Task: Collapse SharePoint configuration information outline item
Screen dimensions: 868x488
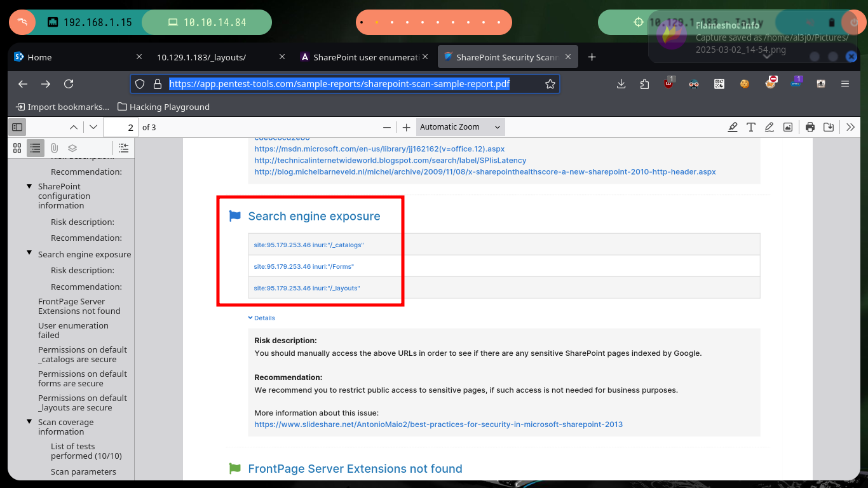Action: click(x=29, y=187)
